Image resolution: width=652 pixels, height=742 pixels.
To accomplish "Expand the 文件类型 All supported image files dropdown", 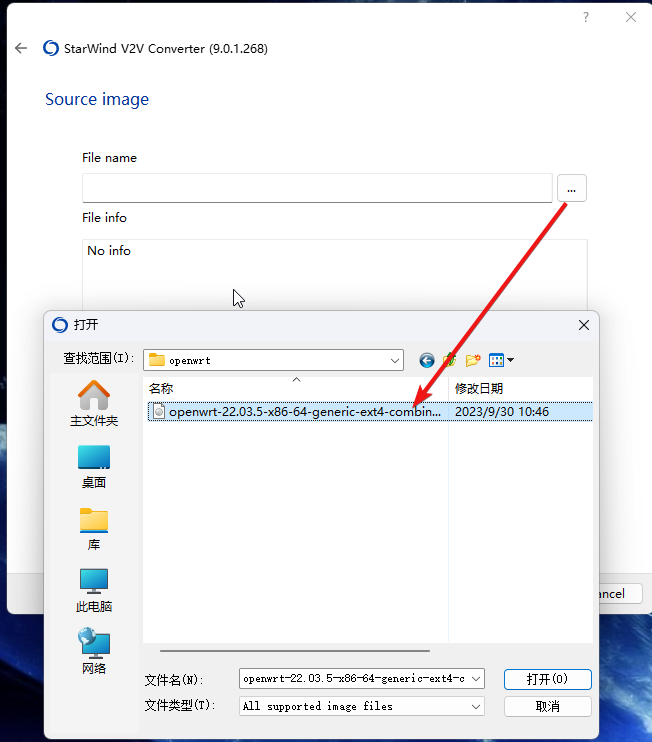I will click(x=361, y=707).
